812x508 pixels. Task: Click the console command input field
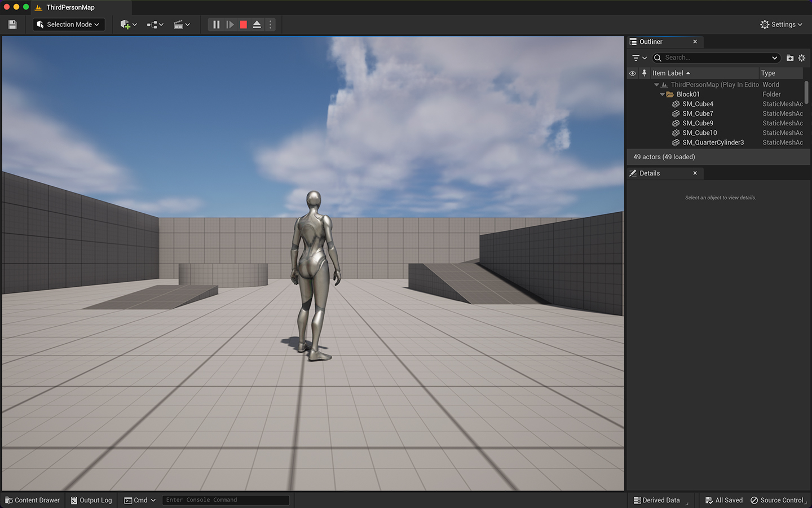(x=226, y=500)
